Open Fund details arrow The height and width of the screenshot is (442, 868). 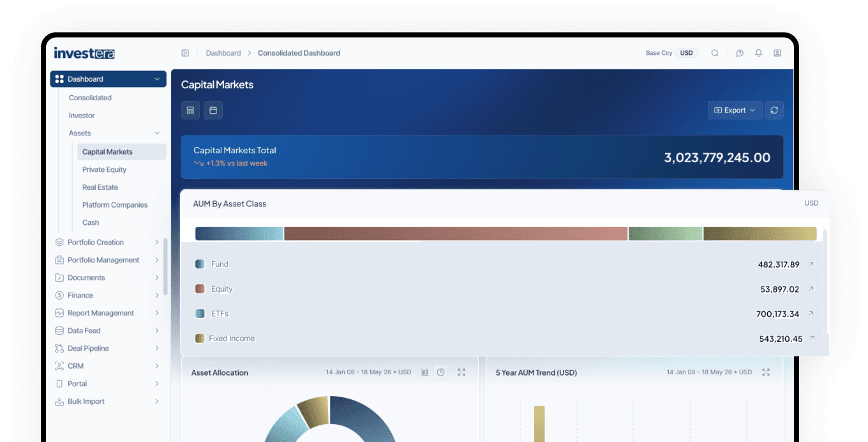(x=811, y=264)
